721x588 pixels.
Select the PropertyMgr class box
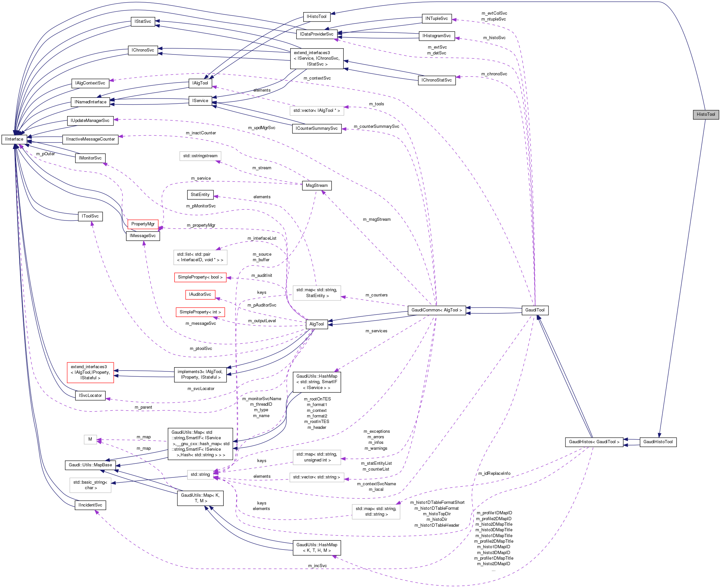pos(143,224)
